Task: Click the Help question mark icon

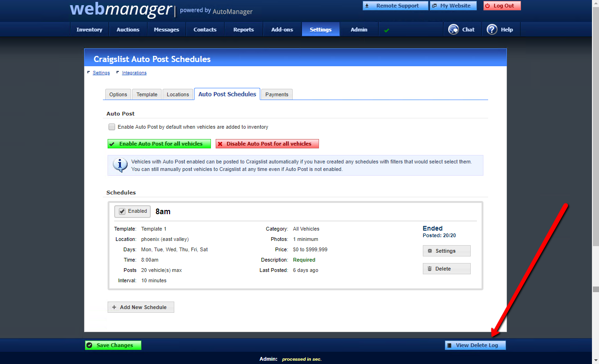Action: 492,30
